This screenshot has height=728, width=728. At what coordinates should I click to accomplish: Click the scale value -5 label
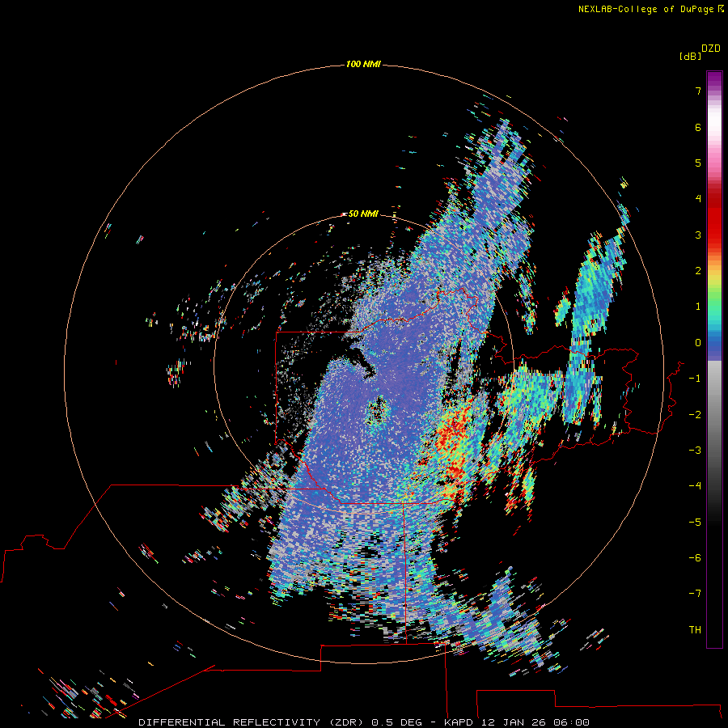tap(695, 522)
